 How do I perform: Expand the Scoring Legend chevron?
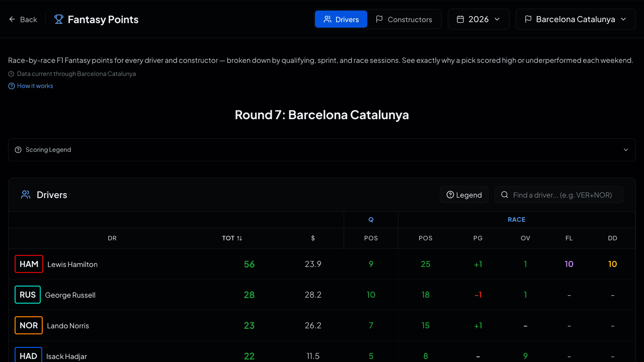click(x=626, y=150)
